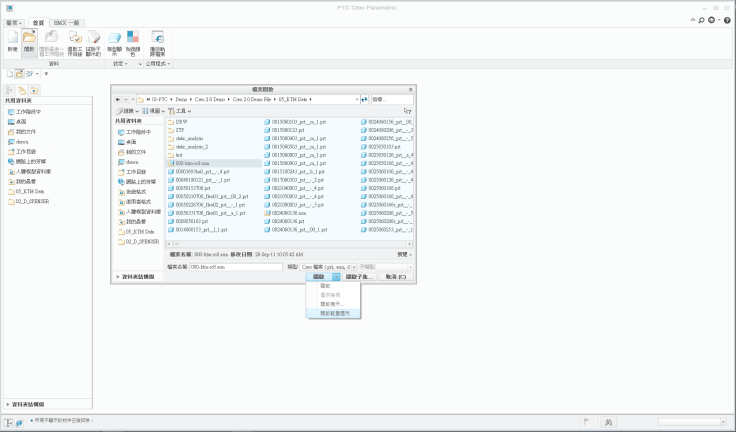This screenshot has width=736, height=432.
Task: Collapse the 預覽 preview expander
Action: point(403,255)
